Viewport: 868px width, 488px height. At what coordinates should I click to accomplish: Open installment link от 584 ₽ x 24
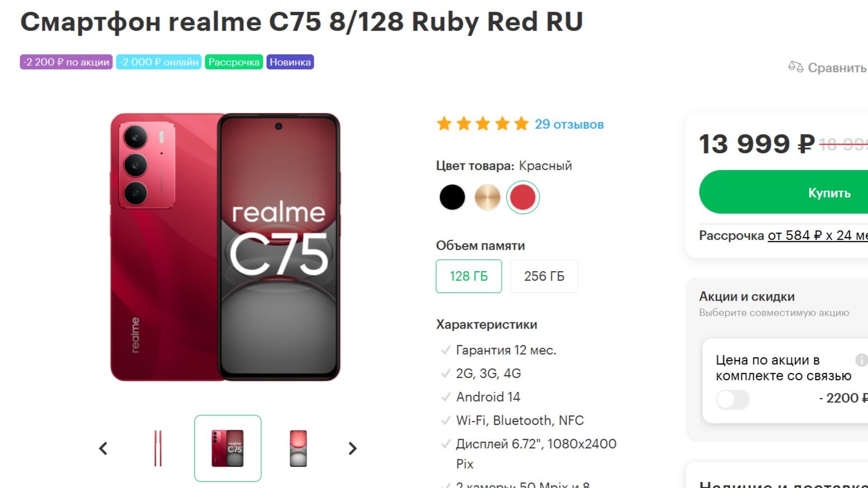pos(818,235)
